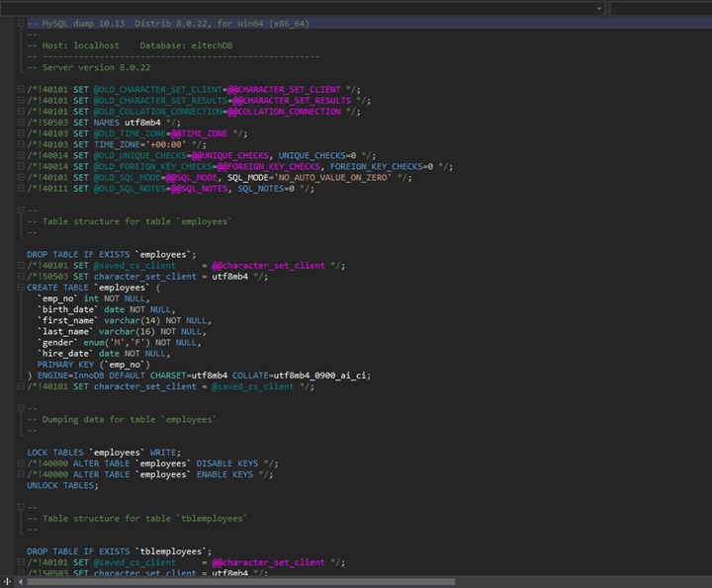Screen dimensions: 712x588
Task: Click 'NO_AUTO_VALUE_ON_ZERO' string in SQL_MODE line
Action: (333, 178)
